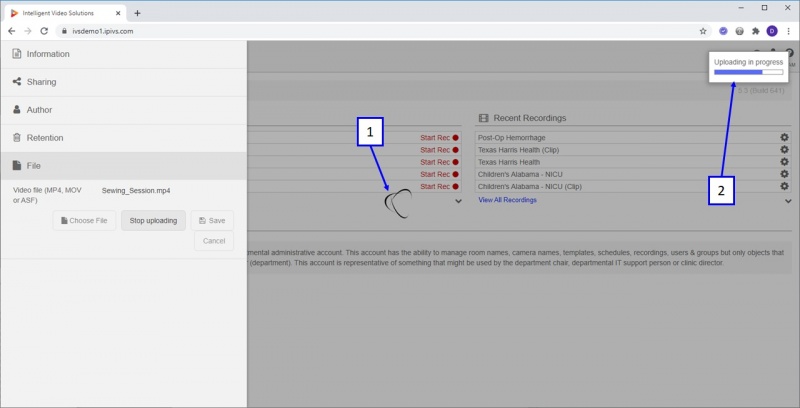Click the Retention trash icon
This screenshot has height=408, width=800.
click(x=17, y=138)
